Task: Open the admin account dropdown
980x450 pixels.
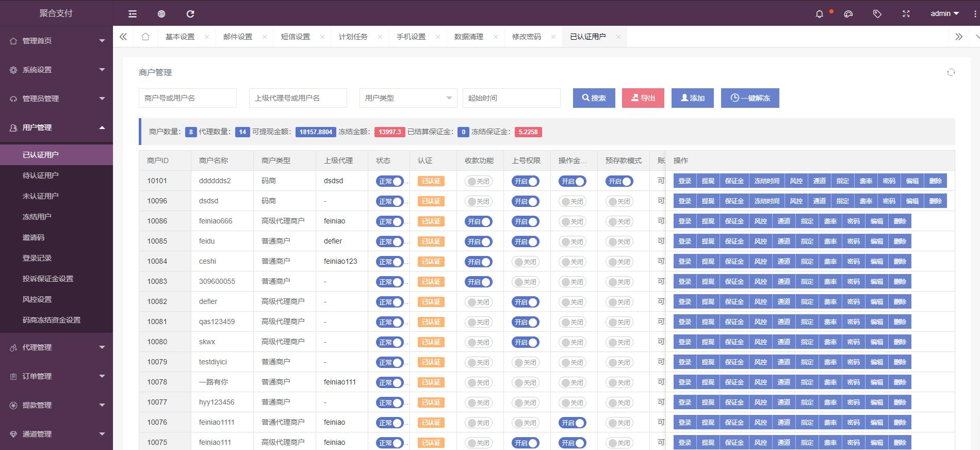Action: tap(944, 14)
